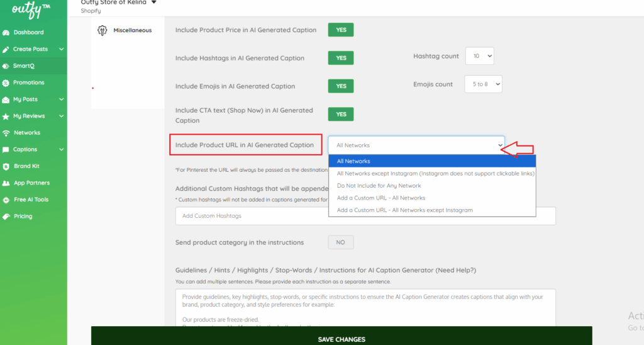Click the SmartQ sidebar icon
Image resolution: width=644 pixels, height=345 pixels.
coord(6,66)
